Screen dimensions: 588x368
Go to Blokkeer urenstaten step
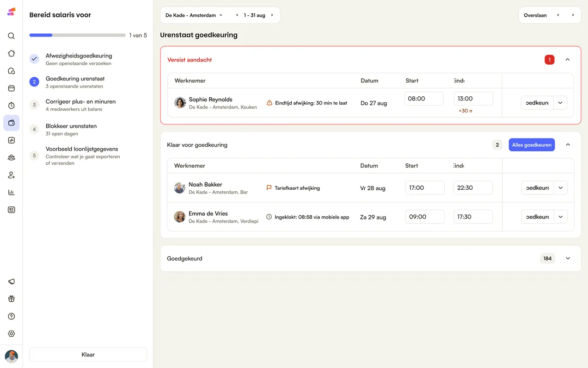(x=88, y=130)
